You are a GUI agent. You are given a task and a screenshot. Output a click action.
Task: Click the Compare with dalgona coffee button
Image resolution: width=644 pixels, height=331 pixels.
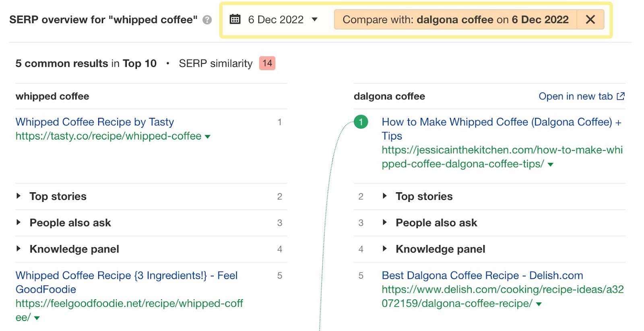click(x=455, y=20)
